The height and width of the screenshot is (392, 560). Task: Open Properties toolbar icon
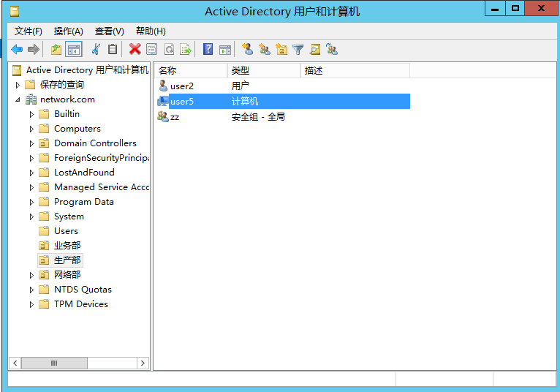(x=152, y=49)
